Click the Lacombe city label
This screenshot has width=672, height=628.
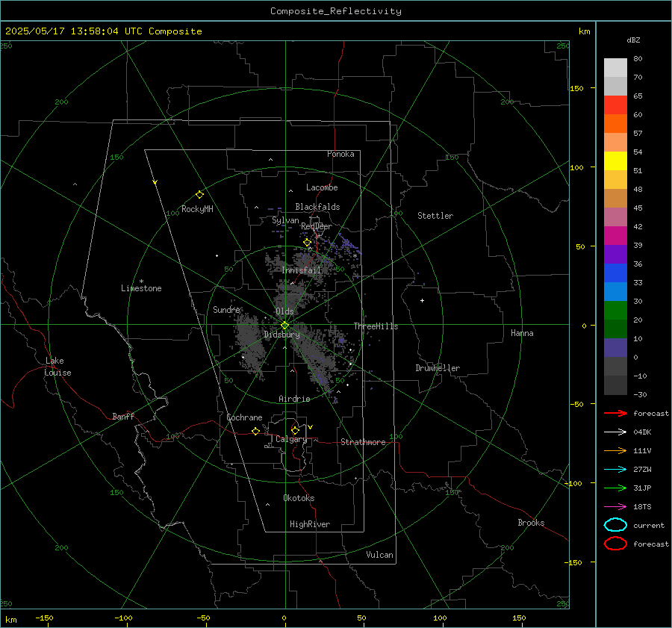point(322,187)
